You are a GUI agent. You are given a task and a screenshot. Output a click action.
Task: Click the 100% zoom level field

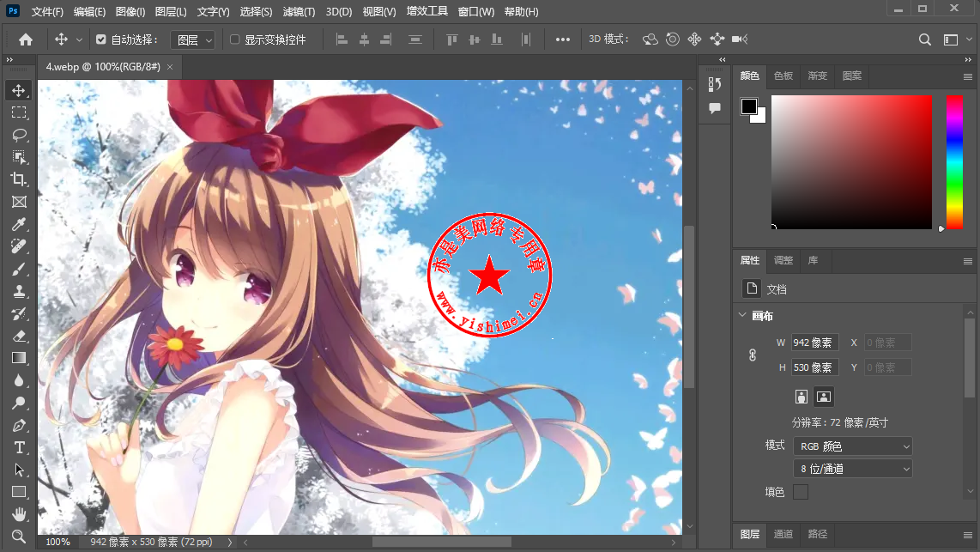(58, 542)
